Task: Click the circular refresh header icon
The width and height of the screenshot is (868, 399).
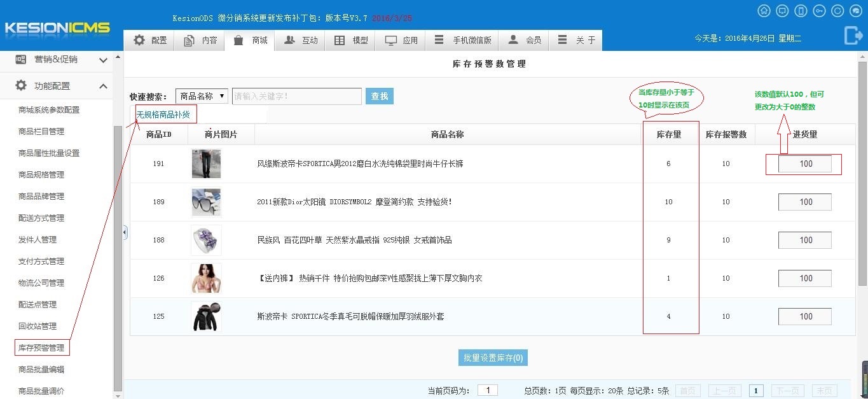Action: pos(838,11)
